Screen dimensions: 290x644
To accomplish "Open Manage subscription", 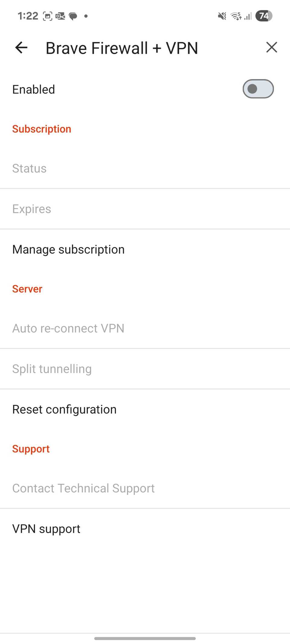I will pyautogui.click(x=68, y=249).
